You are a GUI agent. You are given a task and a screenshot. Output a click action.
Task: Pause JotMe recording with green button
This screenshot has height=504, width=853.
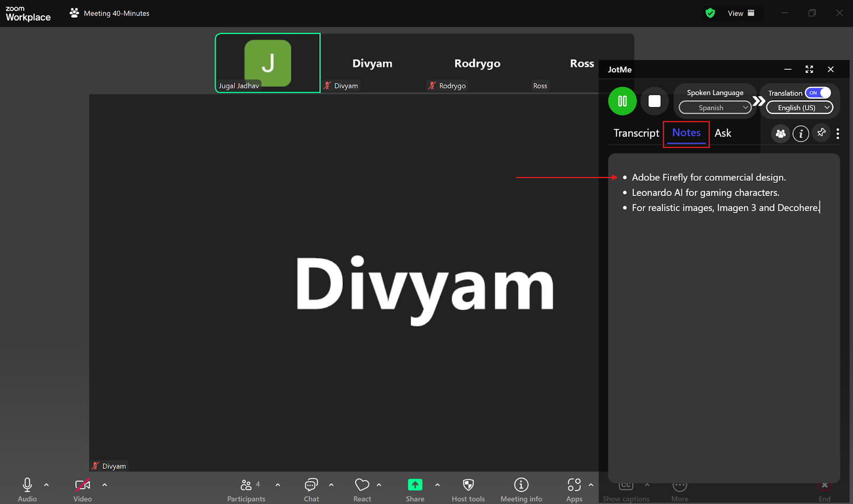(x=622, y=101)
